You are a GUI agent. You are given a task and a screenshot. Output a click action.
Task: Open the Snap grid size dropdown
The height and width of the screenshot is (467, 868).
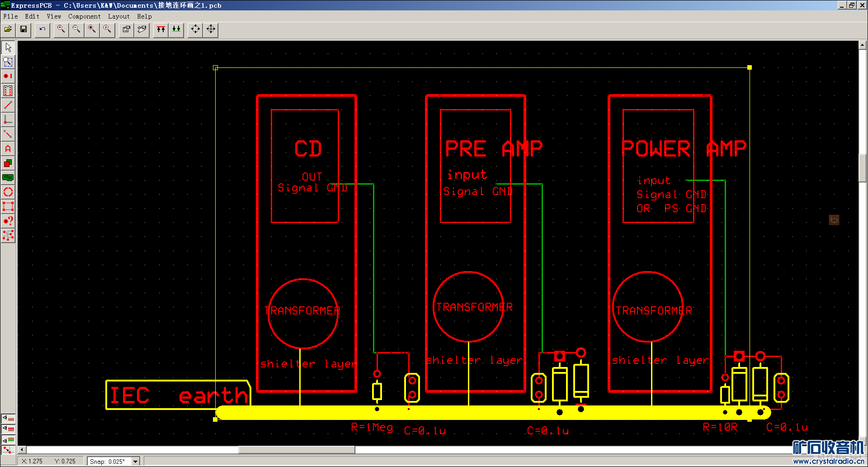135,462
